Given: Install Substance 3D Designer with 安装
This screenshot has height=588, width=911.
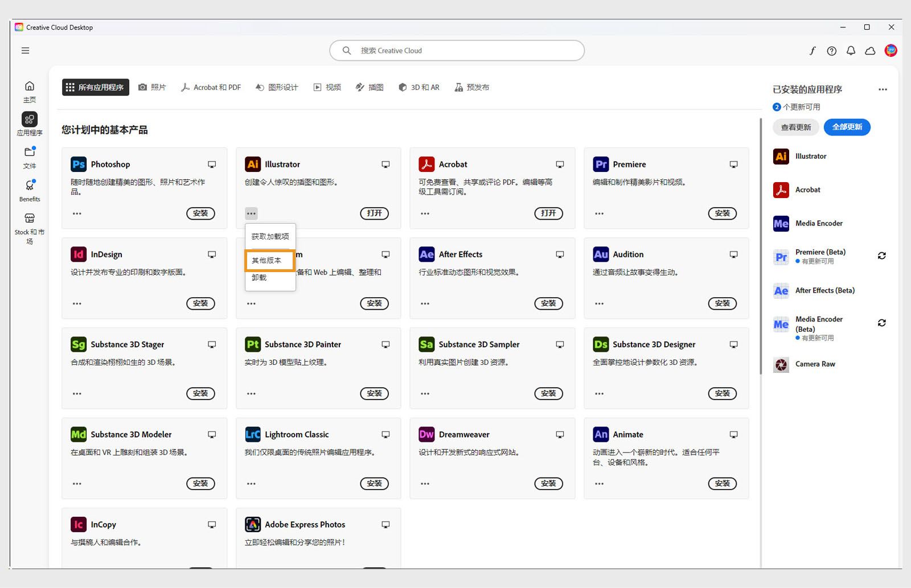Looking at the screenshot, I should coord(723,393).
